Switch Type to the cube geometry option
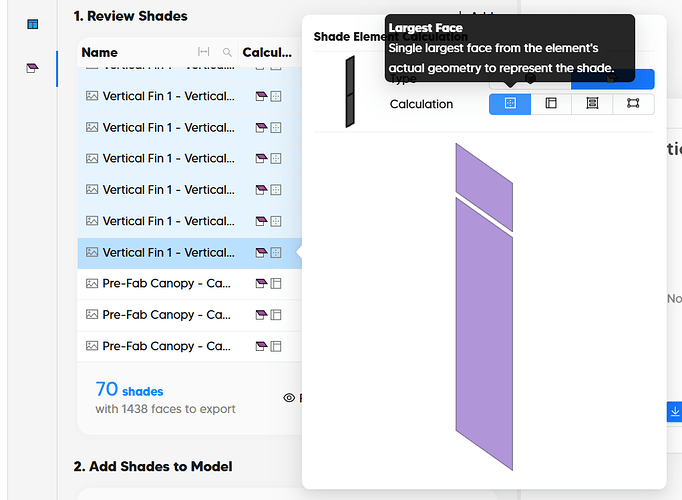The width and height of the screenshot is (682, 500). (x=530, y=79)
